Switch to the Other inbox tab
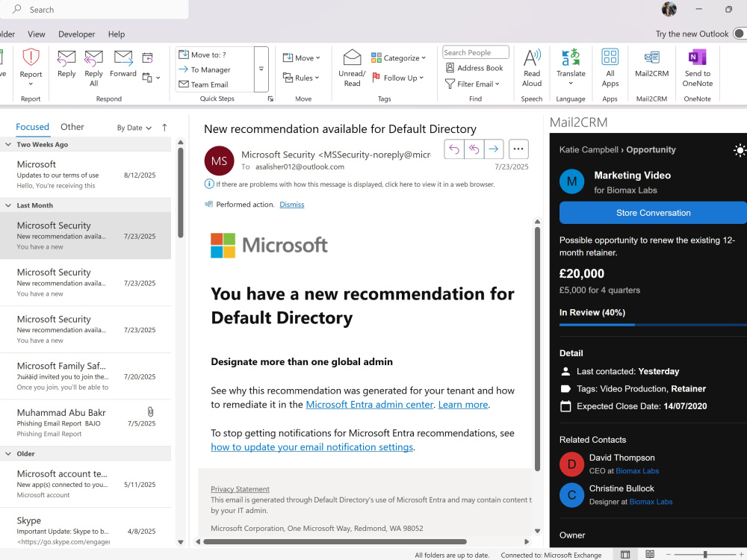Image resolution: width=747 pixels, height=560 pixels. pyautogui.click(x=72, y=127)
